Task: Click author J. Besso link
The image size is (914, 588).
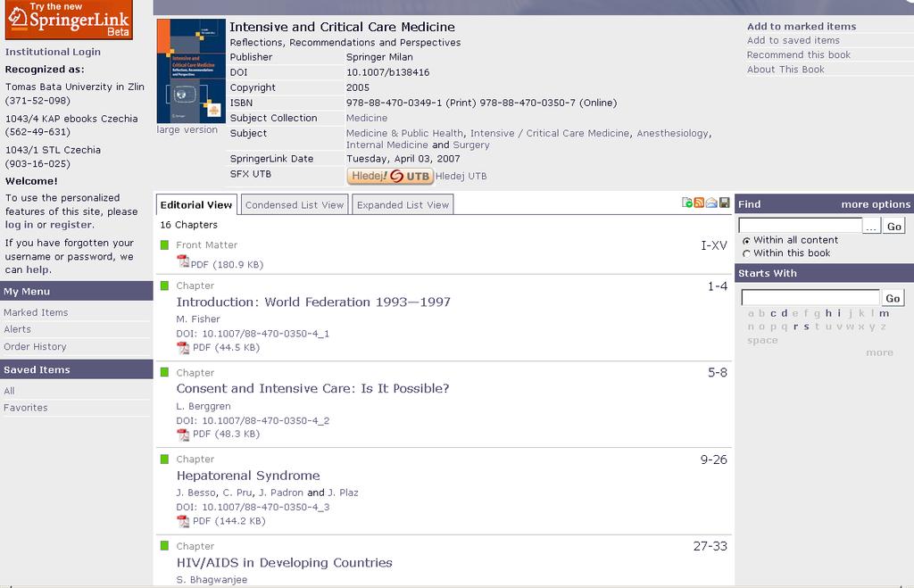Action: [x=196, y=493]
